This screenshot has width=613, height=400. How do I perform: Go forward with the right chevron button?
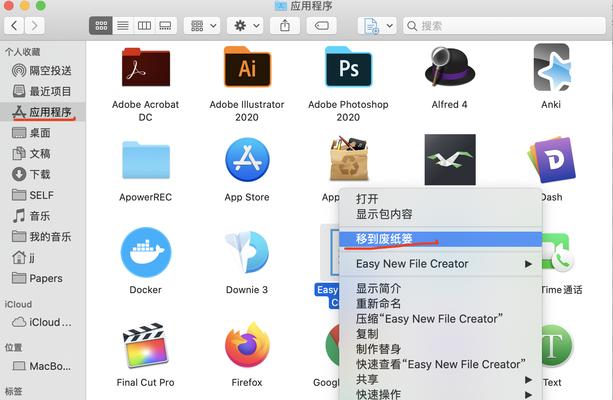(x=34, y=26)
